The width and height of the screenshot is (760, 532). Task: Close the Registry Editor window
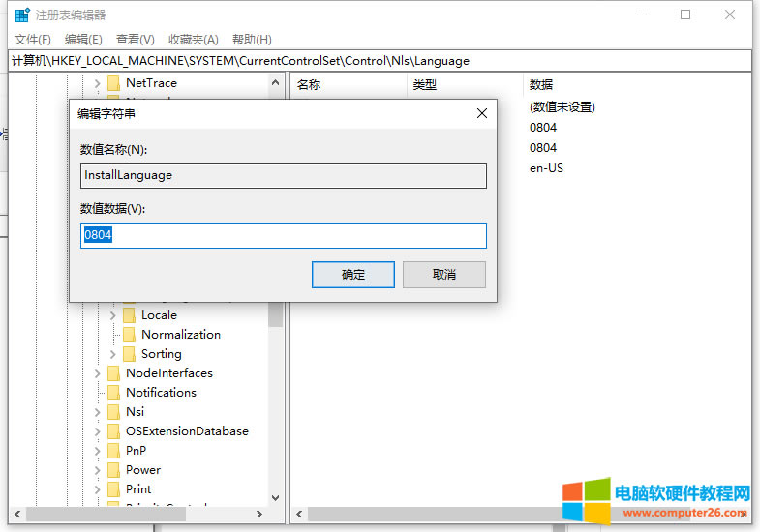(730, 15)
